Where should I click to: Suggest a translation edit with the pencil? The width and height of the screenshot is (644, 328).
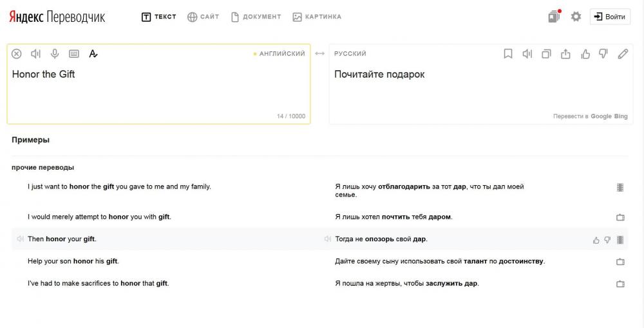[x=623, y=54]
